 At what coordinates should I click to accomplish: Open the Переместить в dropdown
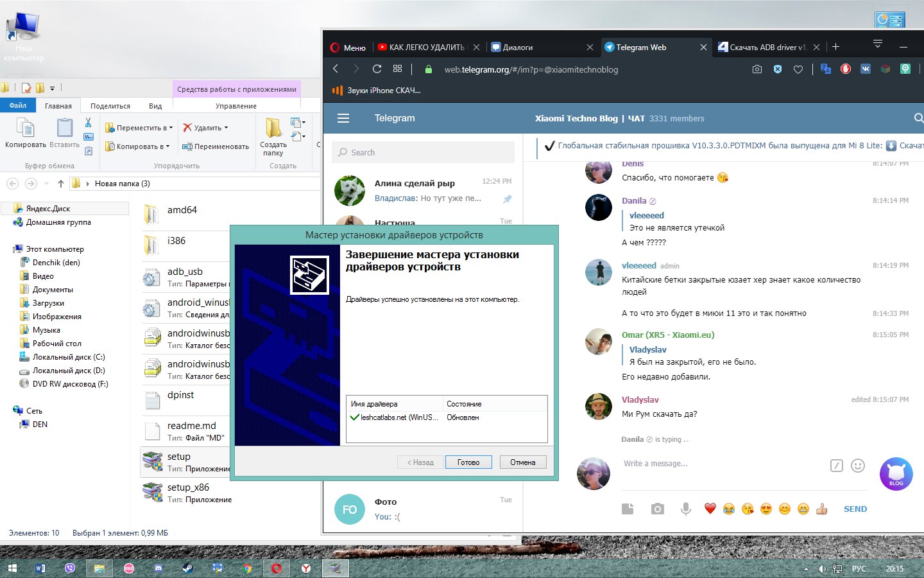pyautogui.click(x=139, y=128)
